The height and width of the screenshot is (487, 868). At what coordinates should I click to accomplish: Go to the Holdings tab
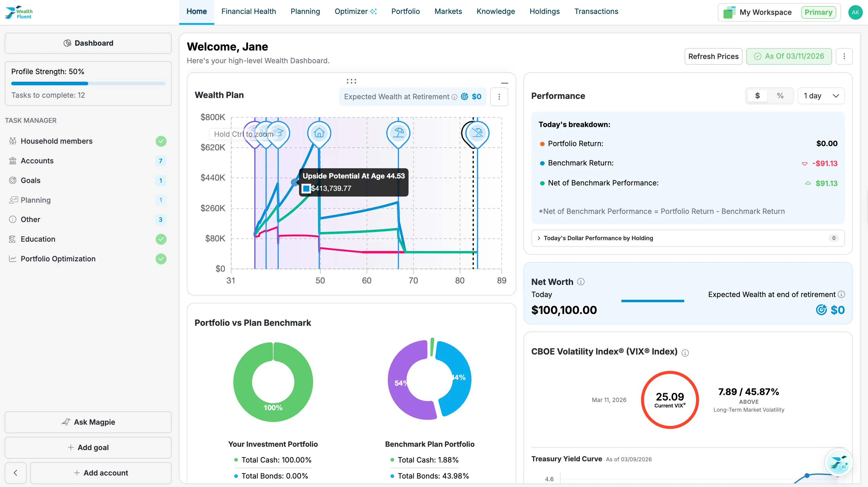point(544,11)
